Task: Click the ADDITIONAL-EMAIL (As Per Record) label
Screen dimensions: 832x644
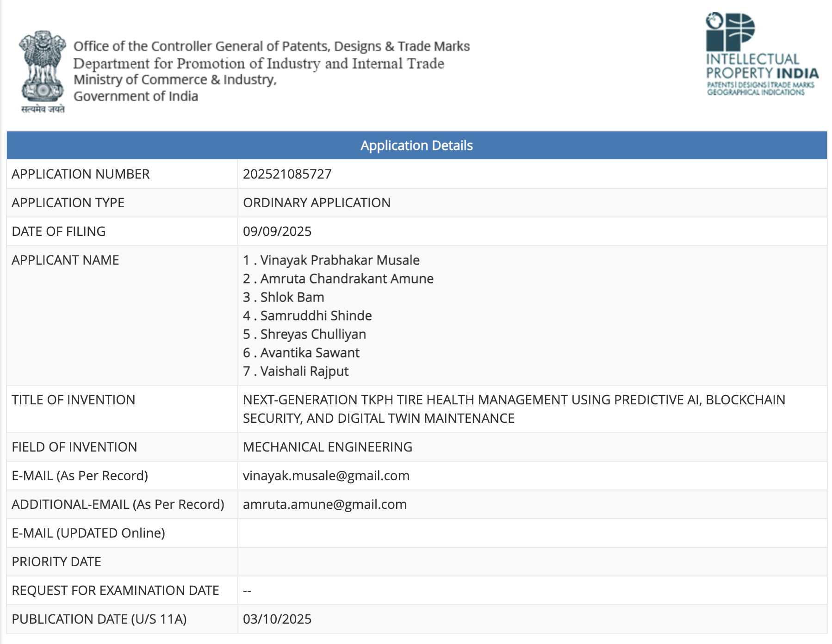Action: (118, 504)
